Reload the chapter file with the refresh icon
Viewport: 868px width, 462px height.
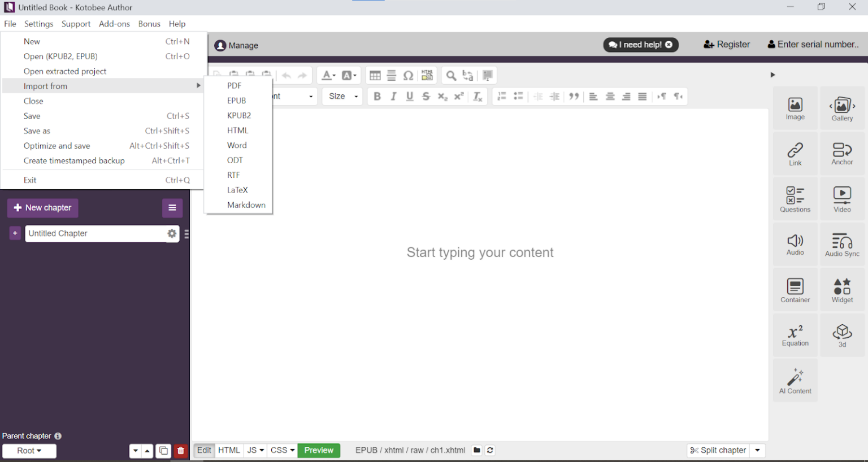point(490,450)
